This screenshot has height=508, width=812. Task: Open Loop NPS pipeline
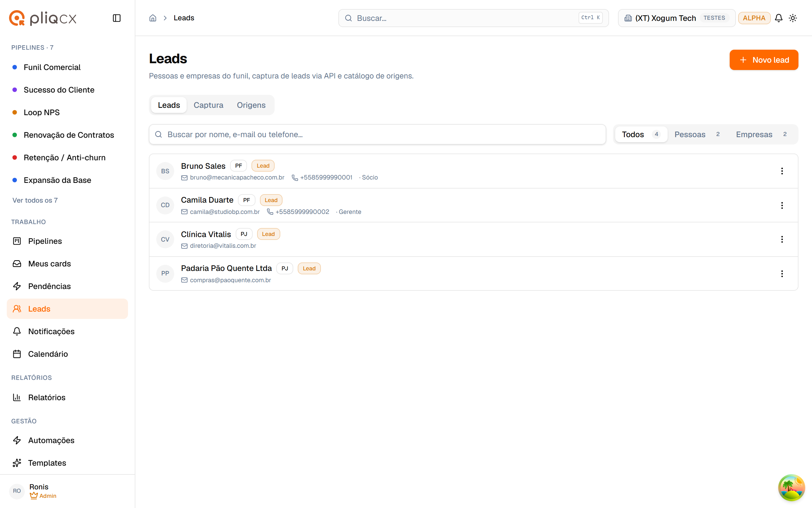pyautogui.click(x=67, y=112)
